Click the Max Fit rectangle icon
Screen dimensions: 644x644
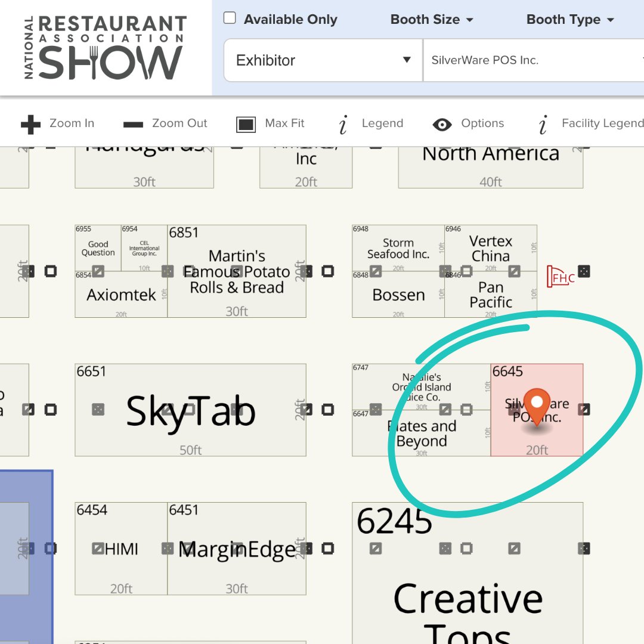(x=246, y=125)
